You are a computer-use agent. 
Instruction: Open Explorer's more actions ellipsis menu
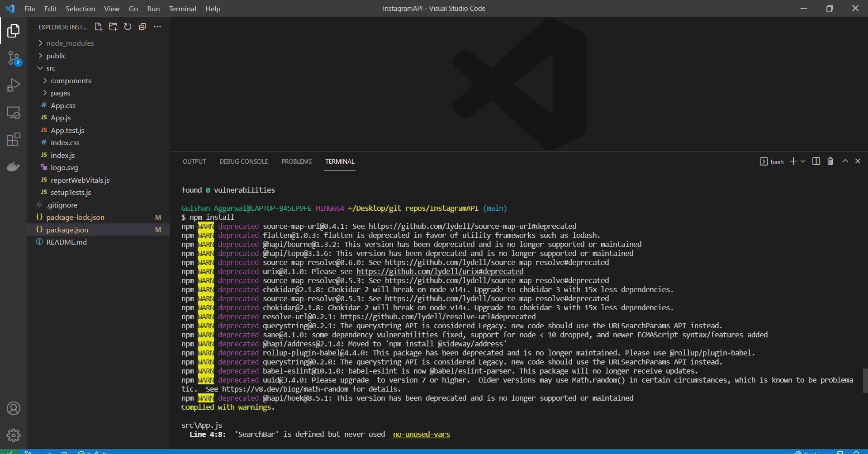(x=157, y=27)
